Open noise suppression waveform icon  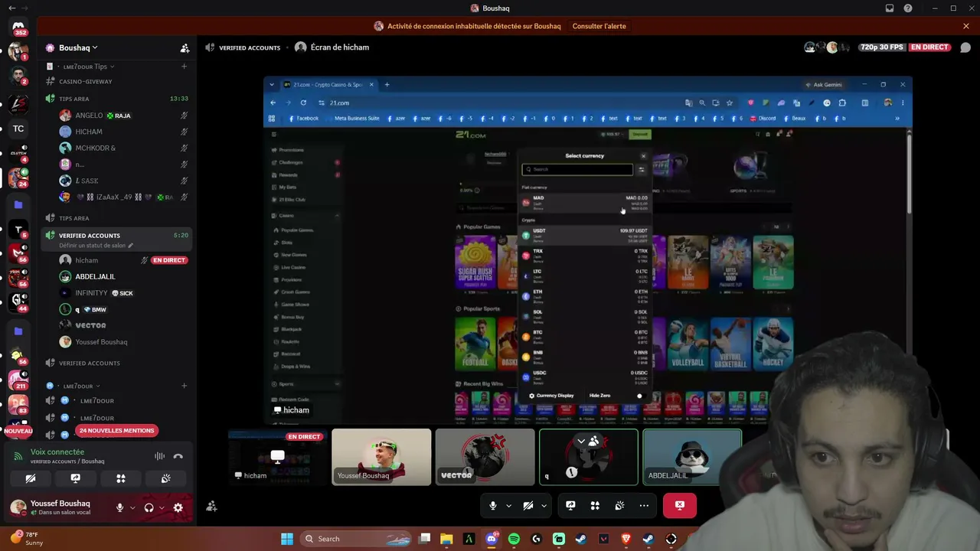pyautogui.click(x=159, y=456)
